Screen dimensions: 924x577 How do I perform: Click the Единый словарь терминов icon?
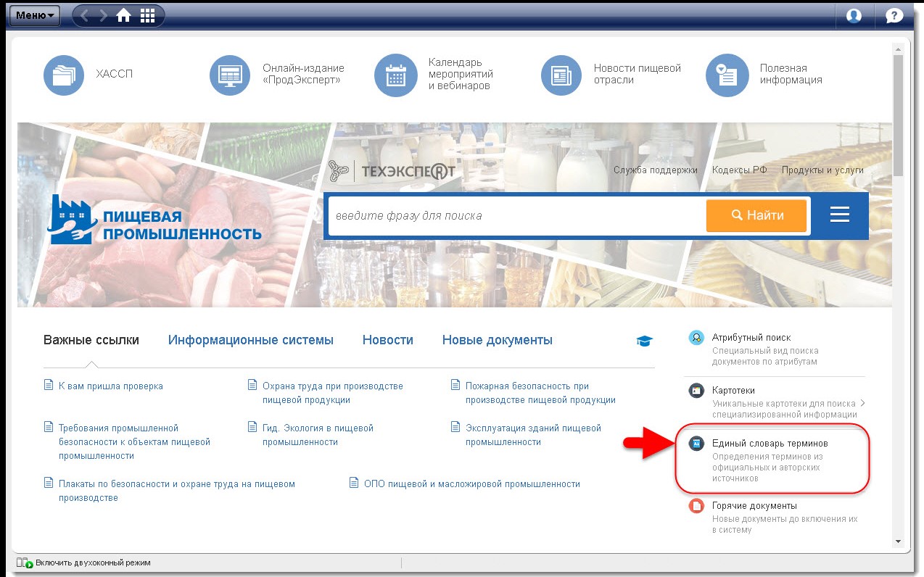pos(696,443)
